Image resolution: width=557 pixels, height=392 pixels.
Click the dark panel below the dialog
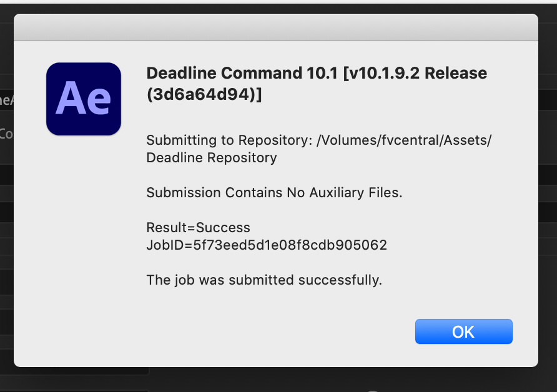coord(278,380)
